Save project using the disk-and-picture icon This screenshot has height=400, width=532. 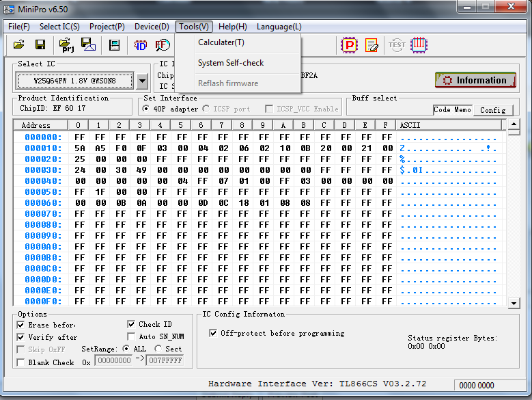[x=88, y=44]
